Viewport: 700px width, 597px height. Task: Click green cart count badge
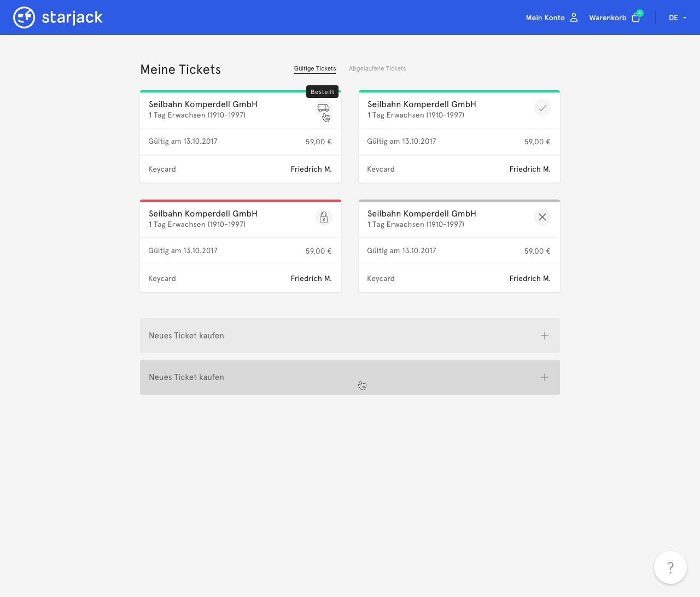pyautogui.click(x=640, y=13)
